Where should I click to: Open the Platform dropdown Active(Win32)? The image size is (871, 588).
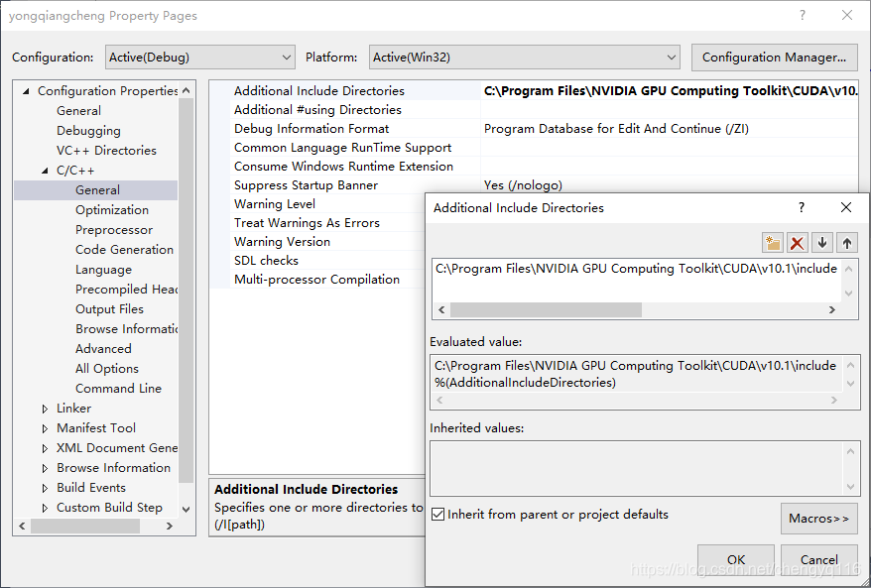(525, 58)
